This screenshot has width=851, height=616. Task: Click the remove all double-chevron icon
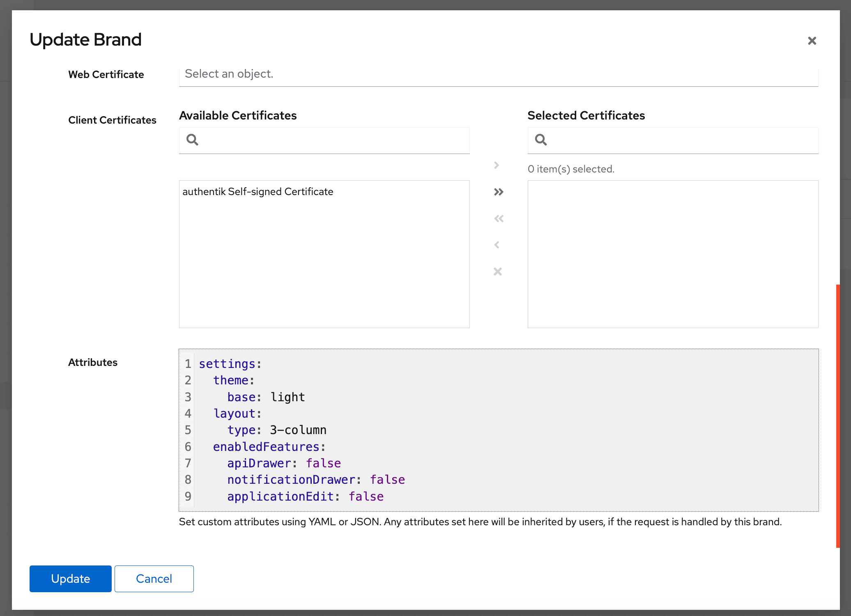pos(498,218)
